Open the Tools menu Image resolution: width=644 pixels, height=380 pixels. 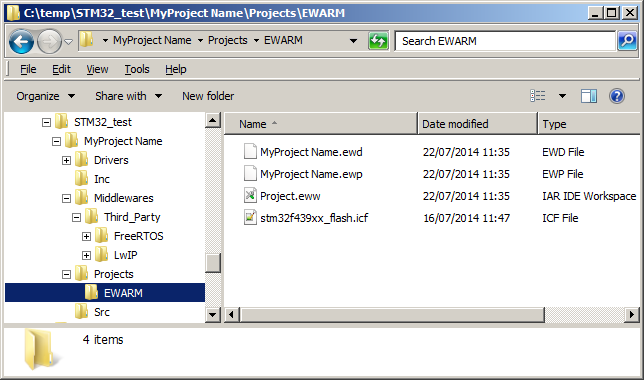[x=137, y=69]
